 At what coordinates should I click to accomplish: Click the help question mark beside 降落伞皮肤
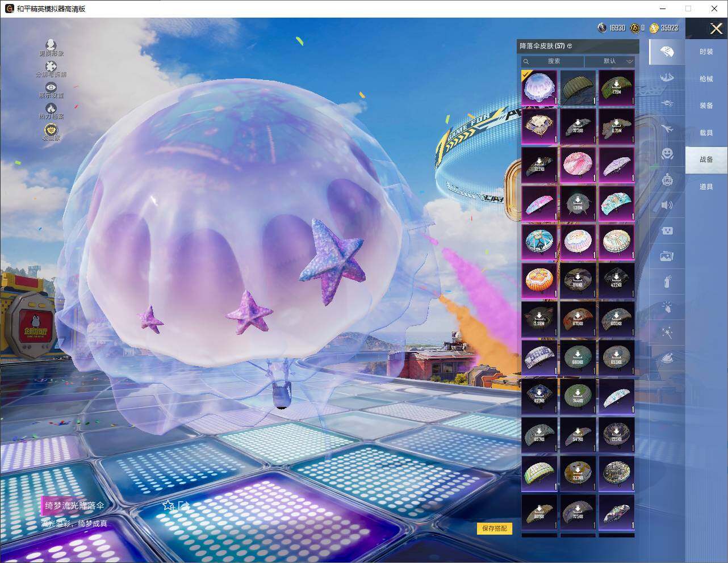pos(570,46)
